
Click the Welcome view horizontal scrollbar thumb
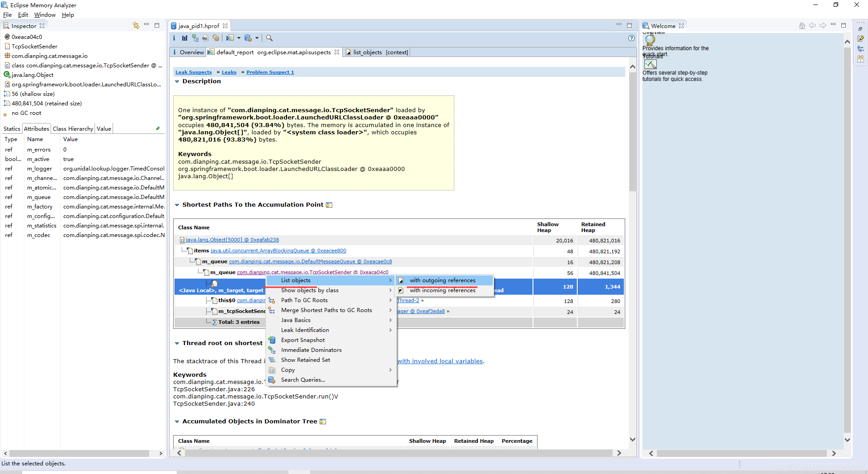742,453
